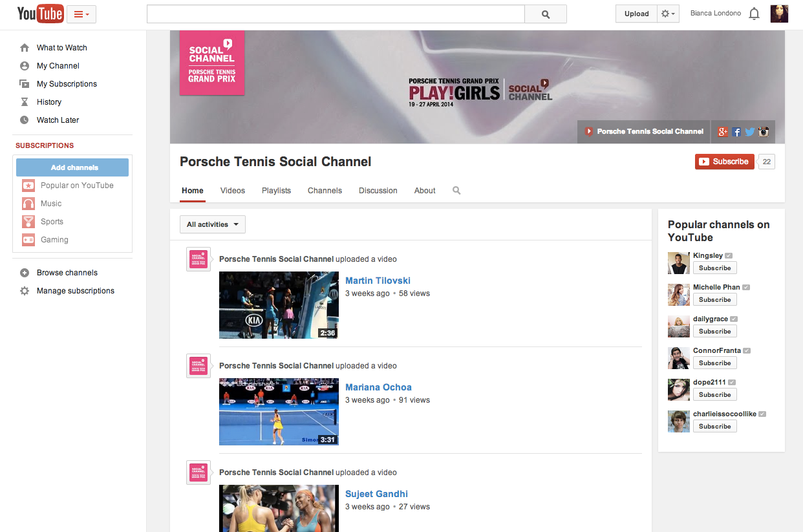Open the charlieissocoollike channel name
The width and height of the screenshot is (803, 532).
click(x=725, y=414)
